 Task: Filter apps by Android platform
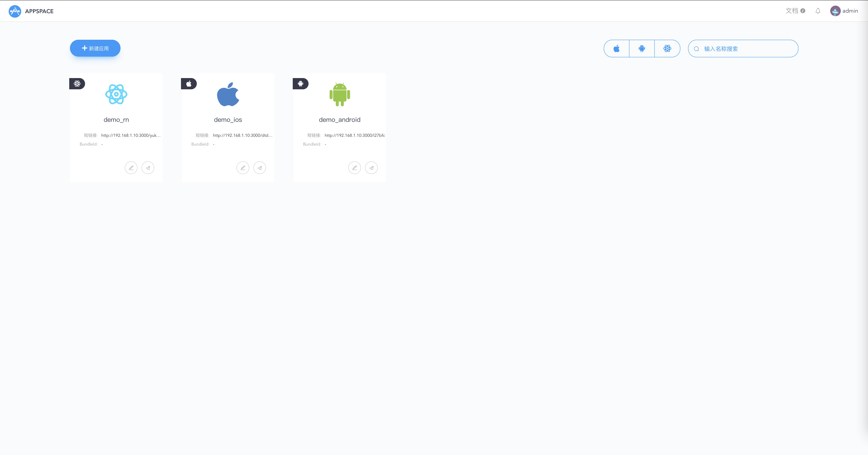pyautogui.click(x=642, y=49)
